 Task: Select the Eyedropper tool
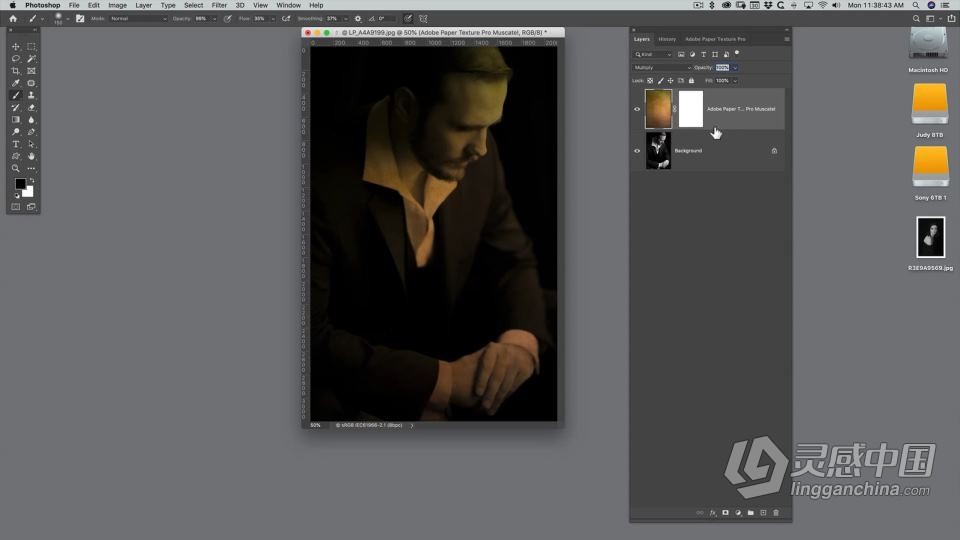click(x=16, y=83)
